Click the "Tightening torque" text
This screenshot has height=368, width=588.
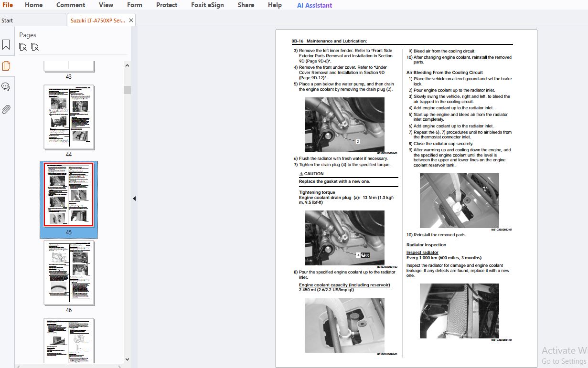click(x=317, y=192)
